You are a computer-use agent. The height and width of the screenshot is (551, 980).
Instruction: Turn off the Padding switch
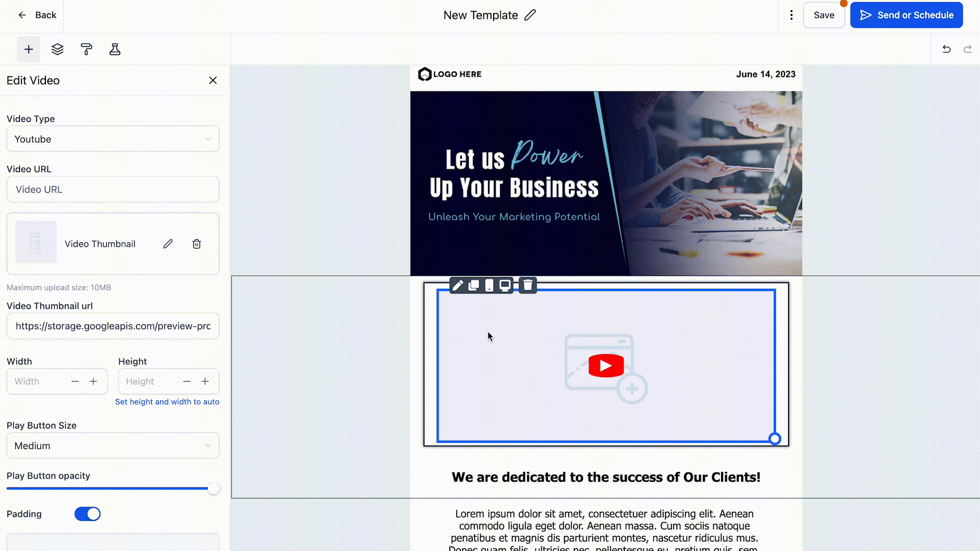[x=87, y=514]
